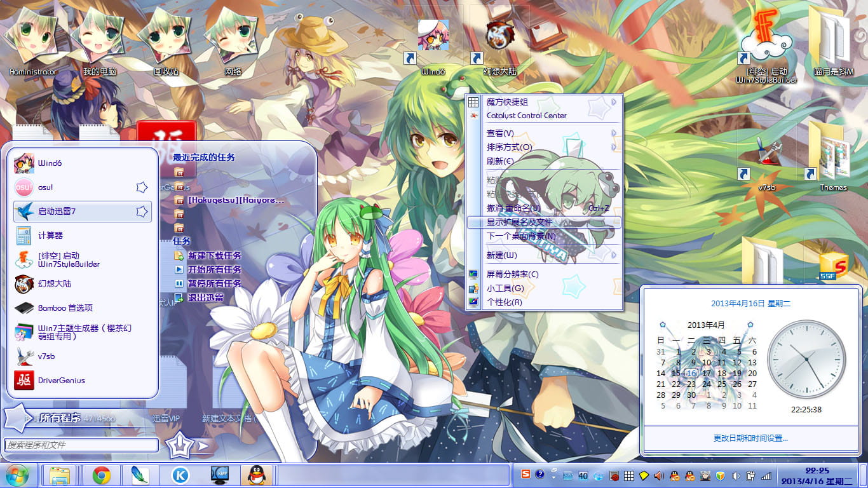Expand the 排序方式(O) submenu
The width and height of the screenshot is (868, 488).
point(508,147)
